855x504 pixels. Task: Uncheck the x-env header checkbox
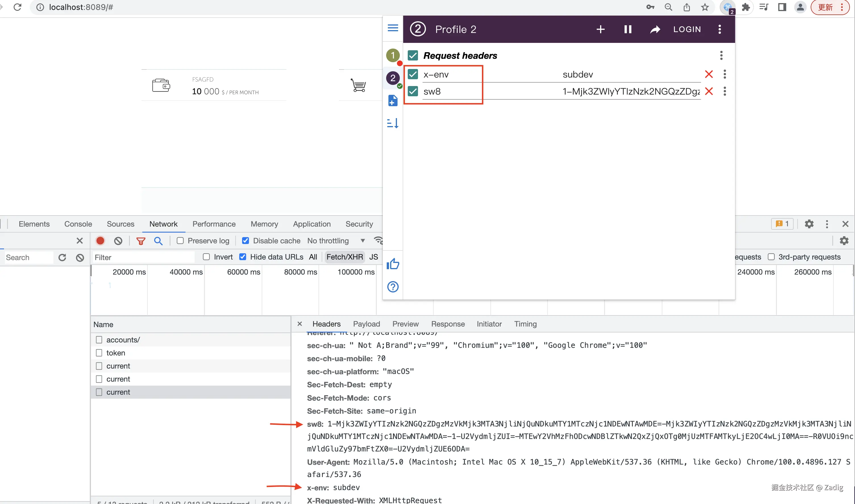point(413,74)
